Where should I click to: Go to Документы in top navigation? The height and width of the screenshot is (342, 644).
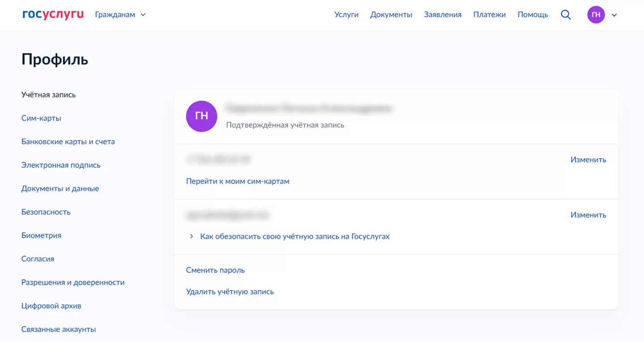(x=391, y=15)
